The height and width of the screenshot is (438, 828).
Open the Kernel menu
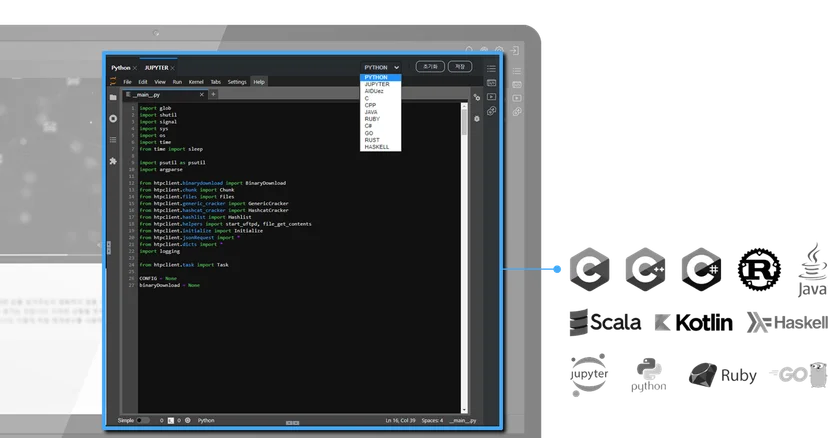196,82
